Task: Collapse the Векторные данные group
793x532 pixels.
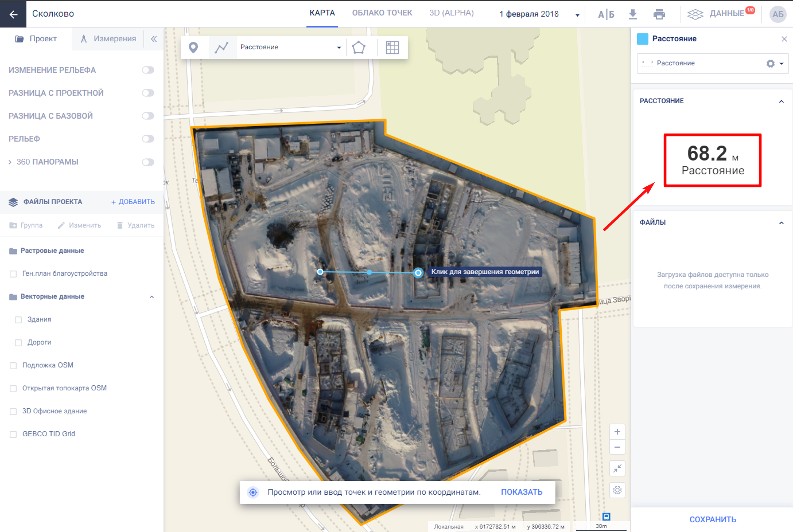Action: (151, 297)
